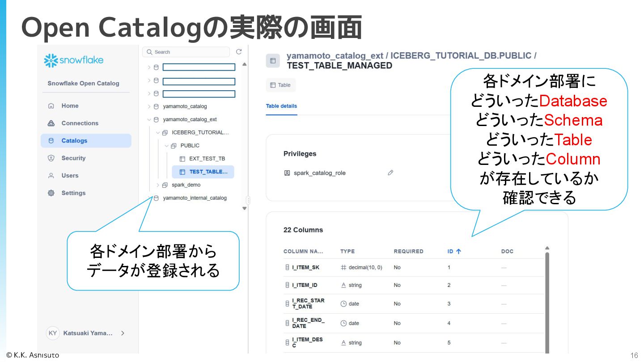Click the table header icon beside breadcrumb
The image size is (644, 362).
click(x=273, y=61)
